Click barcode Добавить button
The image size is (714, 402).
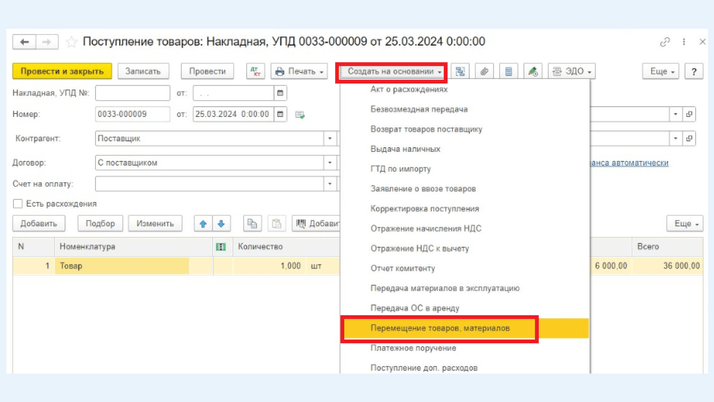(316, 224)
